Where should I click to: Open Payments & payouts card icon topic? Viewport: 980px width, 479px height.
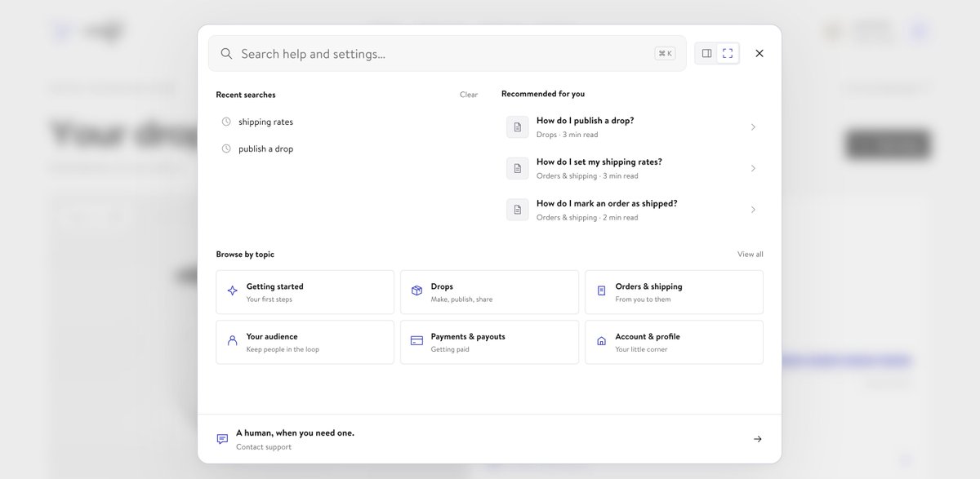click(x=416, y=340)
